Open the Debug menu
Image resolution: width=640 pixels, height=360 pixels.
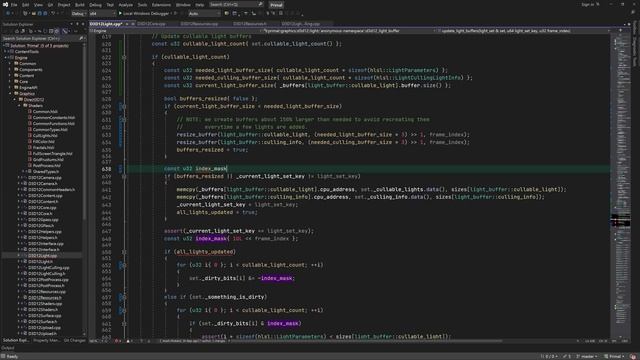tap(95, 5)
